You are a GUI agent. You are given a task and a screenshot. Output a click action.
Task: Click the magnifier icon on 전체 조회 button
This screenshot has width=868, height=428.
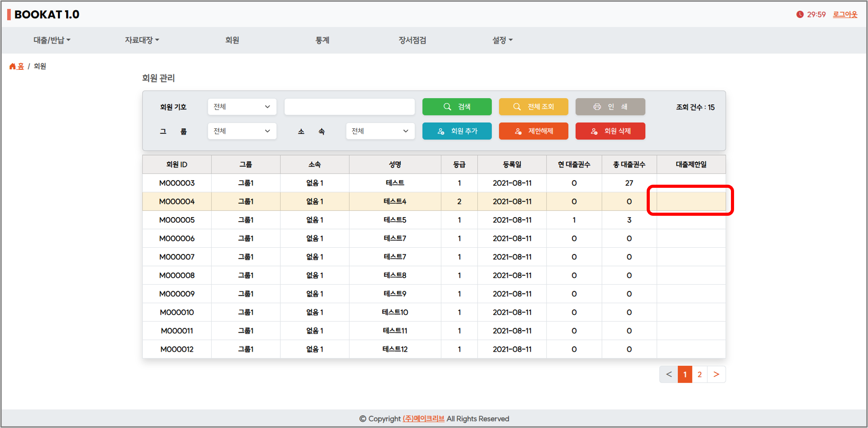click(517, 107)
